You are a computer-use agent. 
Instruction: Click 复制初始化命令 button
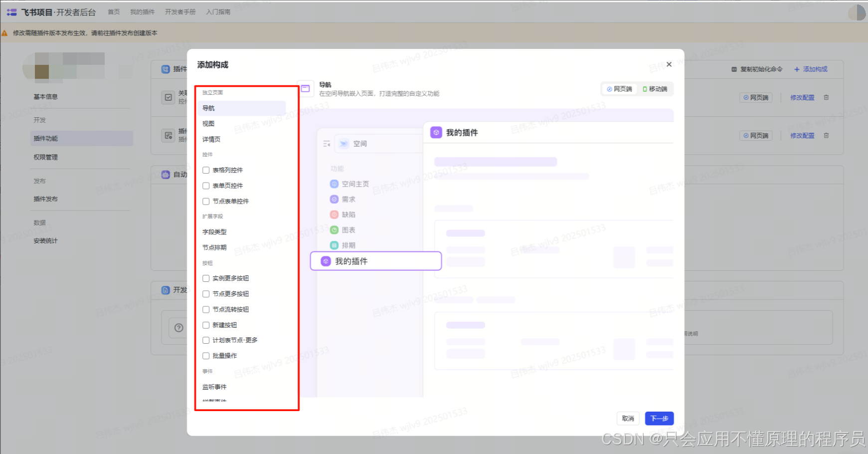(x=757, y=69)
